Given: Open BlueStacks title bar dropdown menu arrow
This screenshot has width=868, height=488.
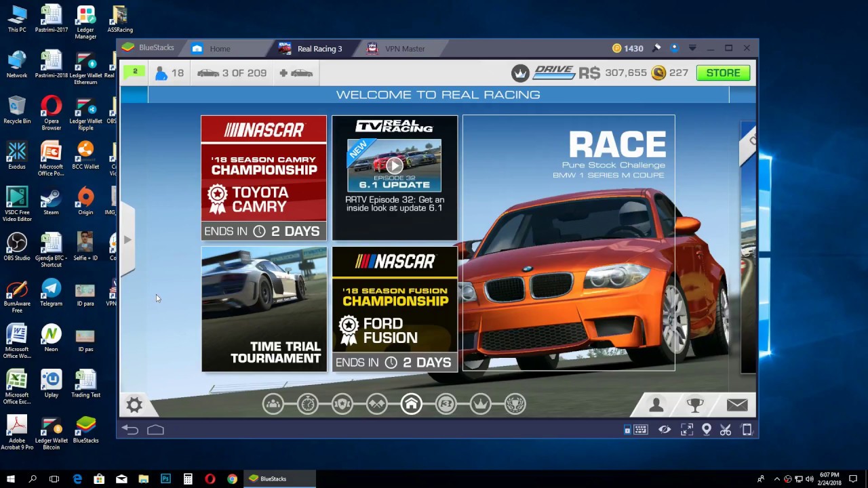Looking at the screenshot, I should [x=692, y=48].
